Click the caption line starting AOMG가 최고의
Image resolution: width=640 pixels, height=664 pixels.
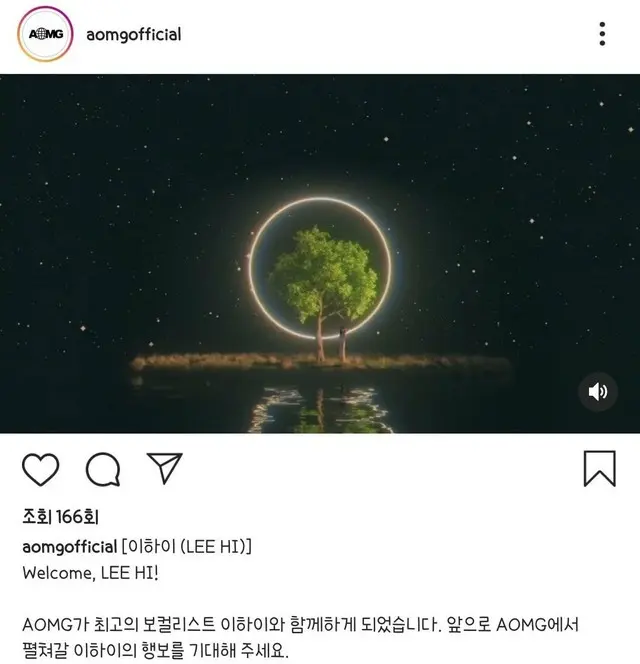tap(300, 625)
